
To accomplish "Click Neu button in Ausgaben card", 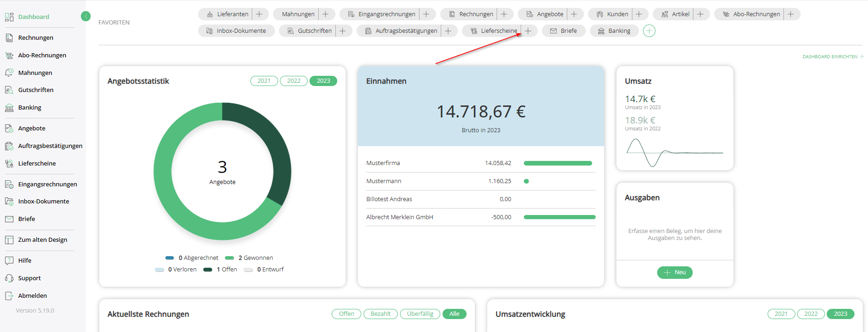I will click(x=675, y=273).
